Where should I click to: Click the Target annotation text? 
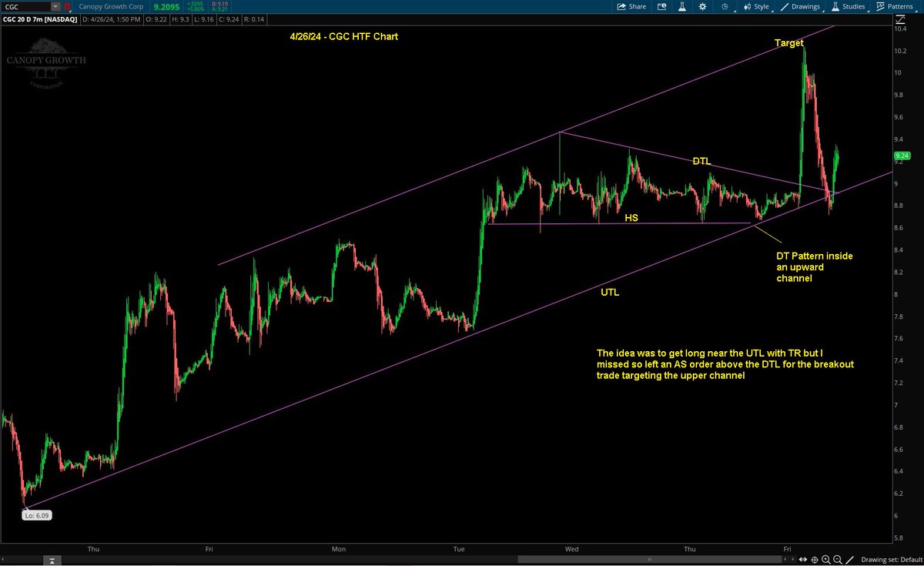(x=789, y=44)
